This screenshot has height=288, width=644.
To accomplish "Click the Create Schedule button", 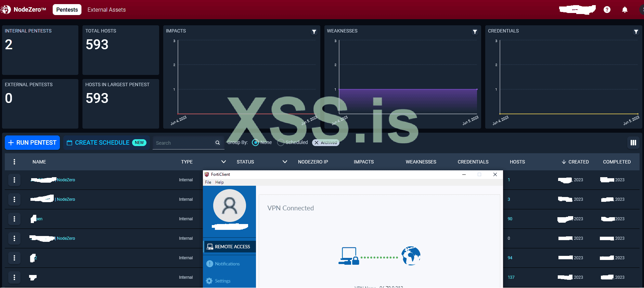I will tap(106, 143).
